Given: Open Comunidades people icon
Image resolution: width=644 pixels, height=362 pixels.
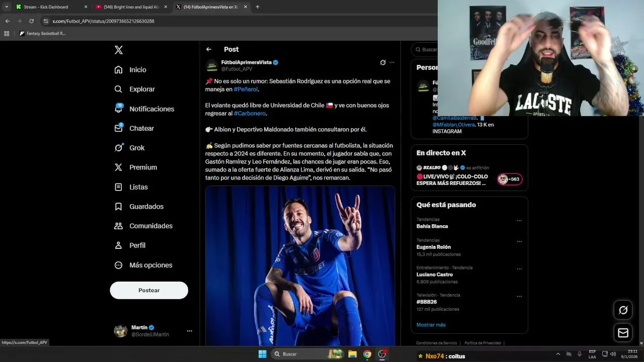Looking at the screenshot, I should click(x=118, y=226).
